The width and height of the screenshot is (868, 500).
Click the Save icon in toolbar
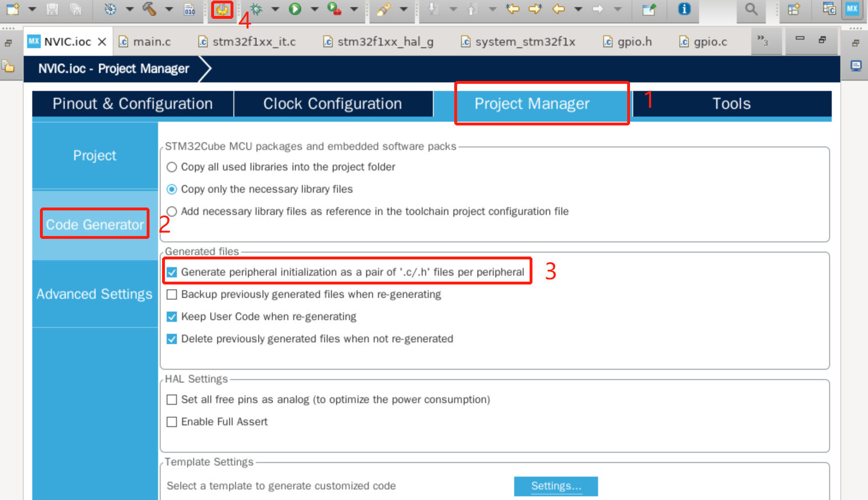[52, 9]
